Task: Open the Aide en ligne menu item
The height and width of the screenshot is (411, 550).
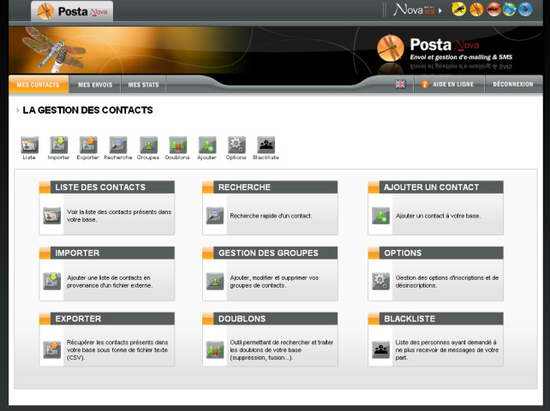Action: coord(449,85)
